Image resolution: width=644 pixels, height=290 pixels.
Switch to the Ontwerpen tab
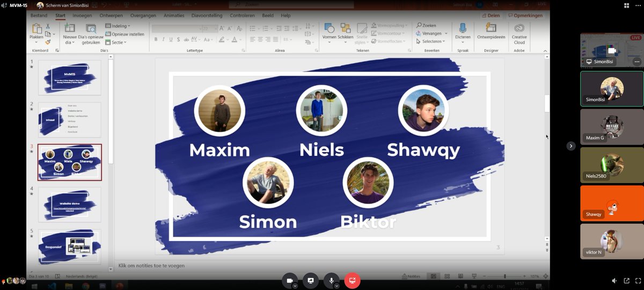pos(111,16)
